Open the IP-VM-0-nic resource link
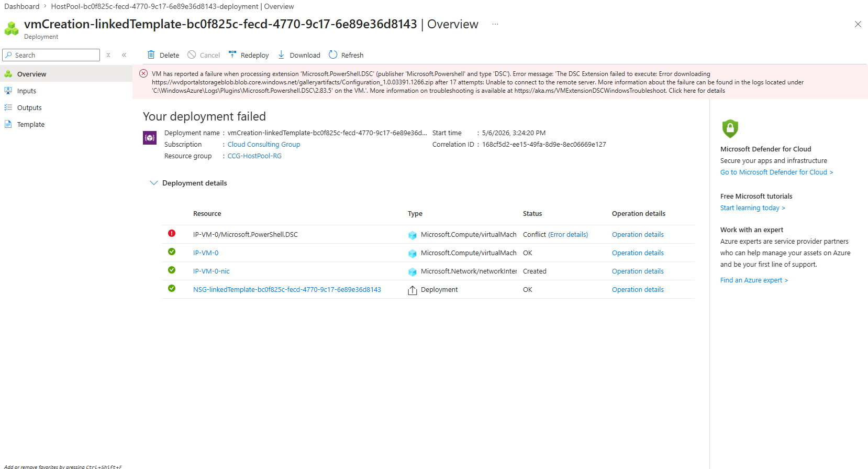 coord(212,271)
